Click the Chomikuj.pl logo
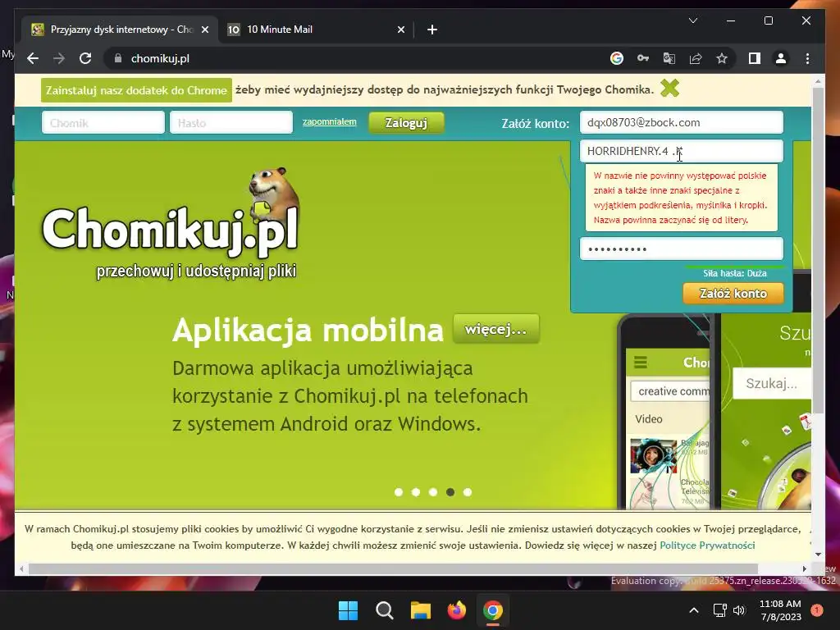The height and width of the screenshot is (630, 840). coord(170,223)
